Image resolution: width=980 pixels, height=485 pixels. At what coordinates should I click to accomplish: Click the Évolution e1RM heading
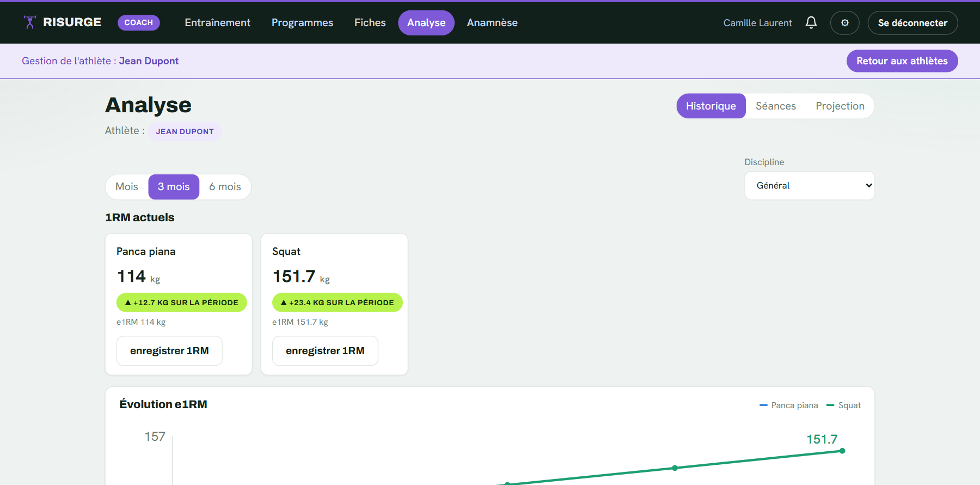(163, 404)
